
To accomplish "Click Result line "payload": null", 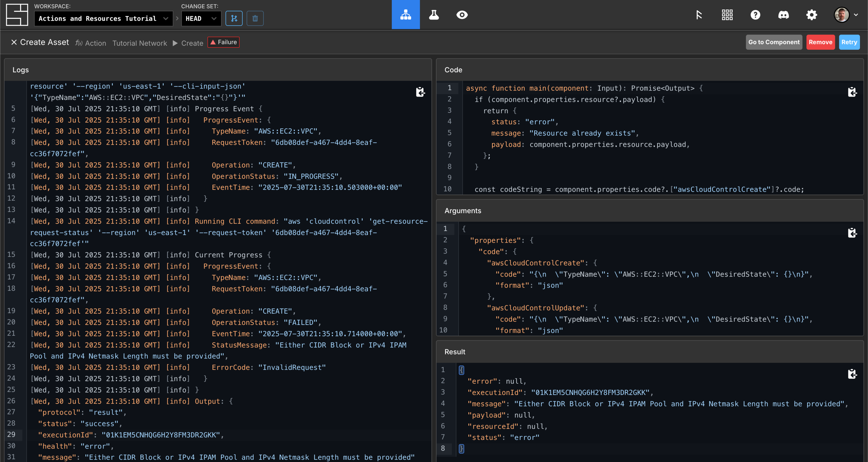I will coord(501,415).
